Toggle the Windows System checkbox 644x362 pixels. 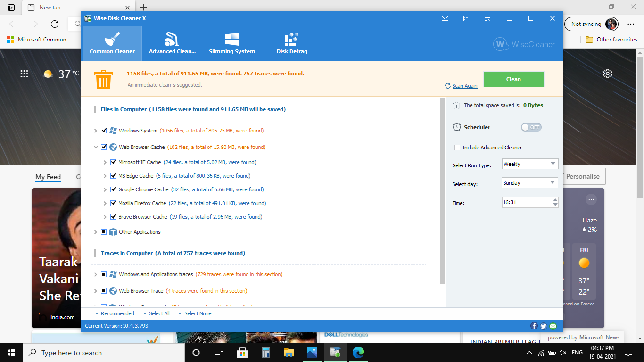pos(104,131)
